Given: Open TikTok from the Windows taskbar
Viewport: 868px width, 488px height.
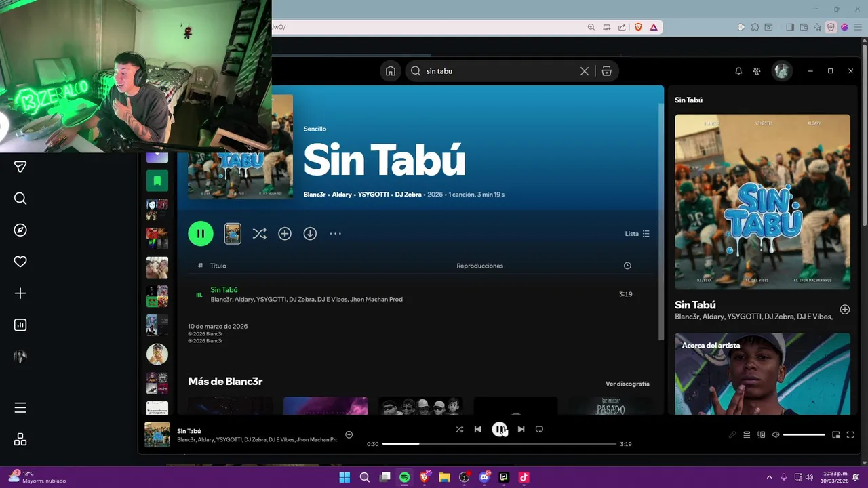Looking at the screenshot, I should (524, 477).
